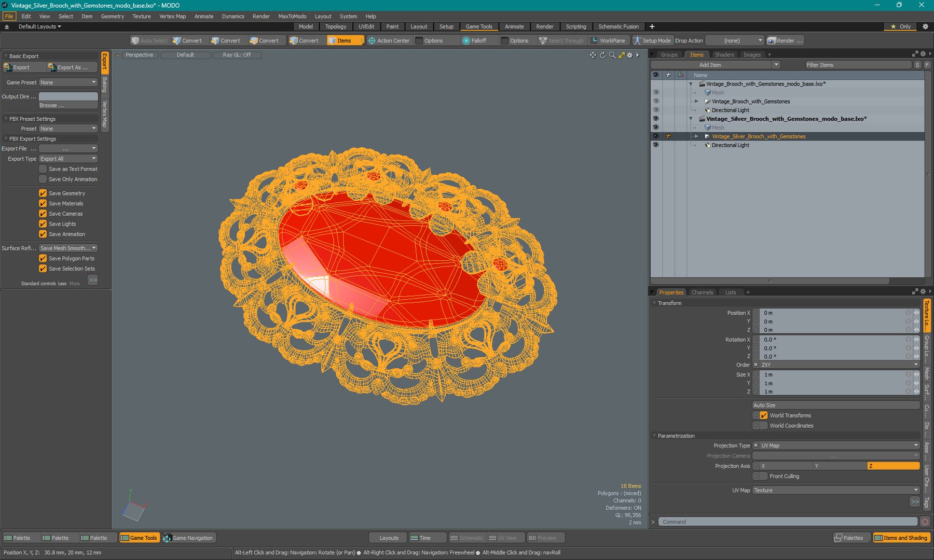The image size is (934, 560).
Task: Open the WorkPlane tool
Action: [608, 40]
